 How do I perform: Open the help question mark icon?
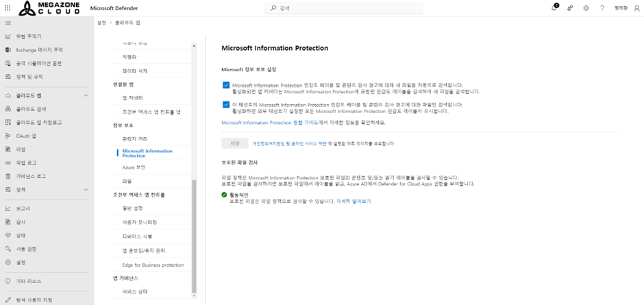coord(602,8)
